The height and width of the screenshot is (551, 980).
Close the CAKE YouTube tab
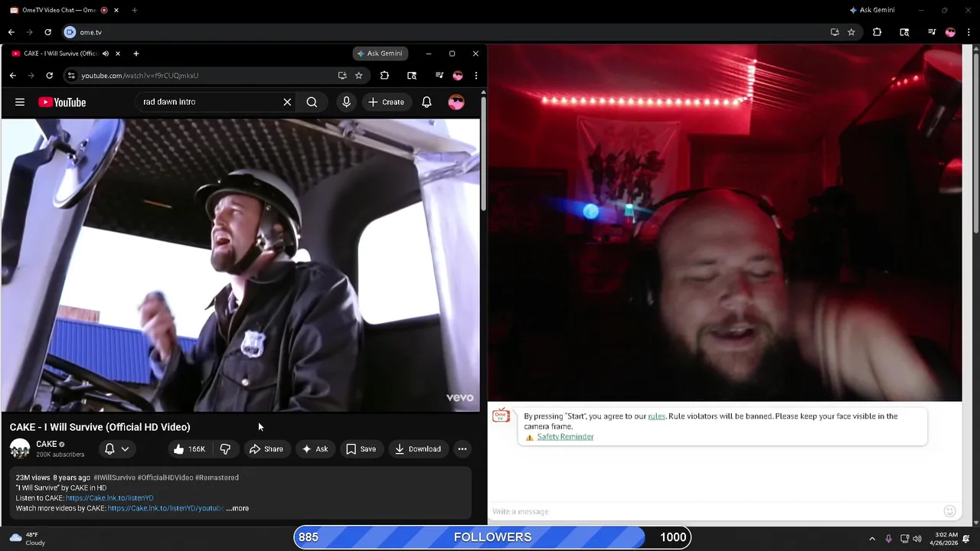pyautogui.click(x=117, y=54)
